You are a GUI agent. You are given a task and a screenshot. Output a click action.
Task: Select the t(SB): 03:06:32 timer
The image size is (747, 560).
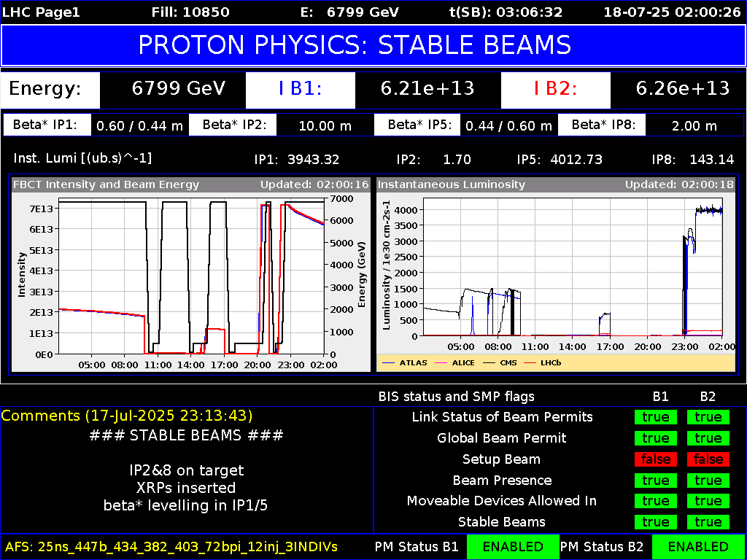click(506, 12)
